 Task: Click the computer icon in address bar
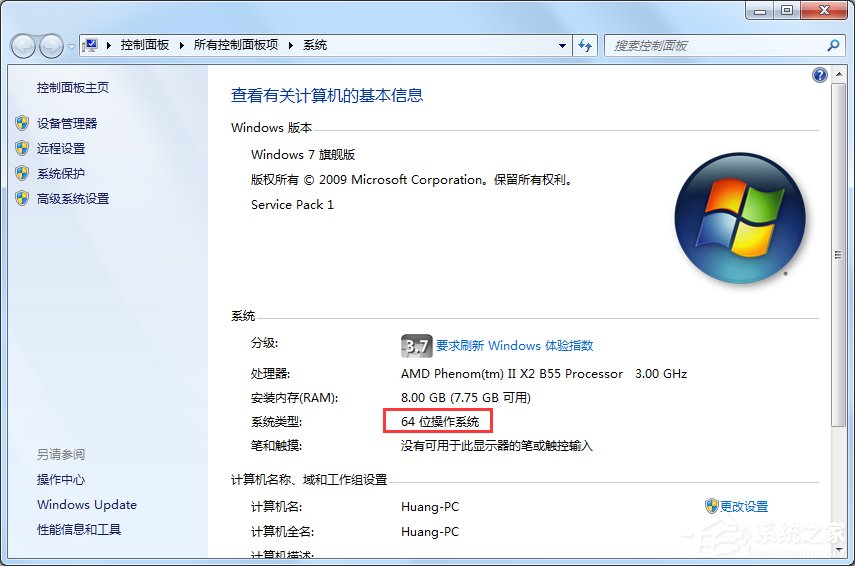(91, 45)
